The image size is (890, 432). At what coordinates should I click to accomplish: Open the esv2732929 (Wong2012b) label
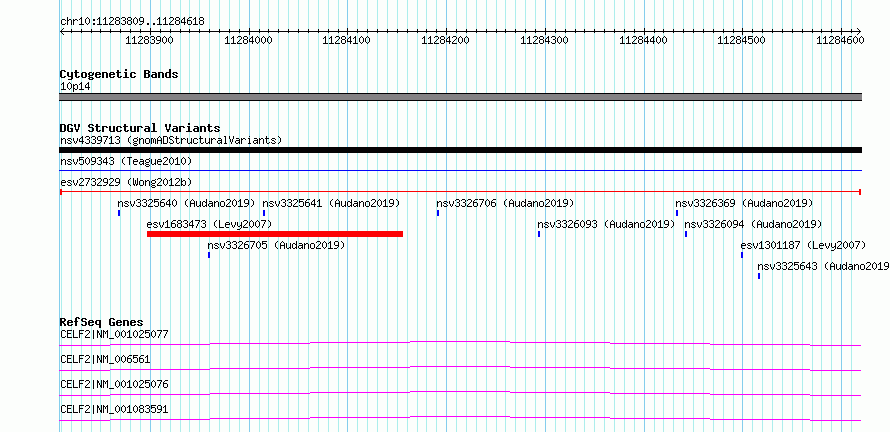coord(126,183)
